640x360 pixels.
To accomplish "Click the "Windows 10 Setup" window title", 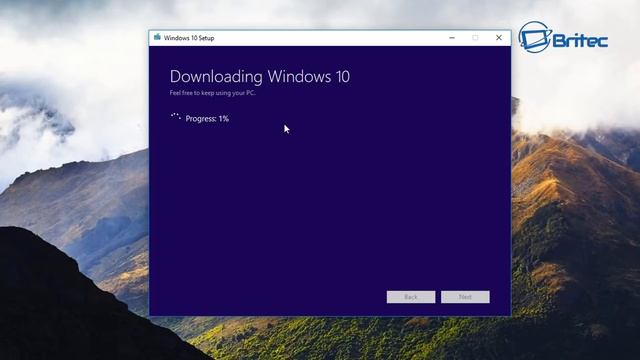I will [x=189, y=38].
